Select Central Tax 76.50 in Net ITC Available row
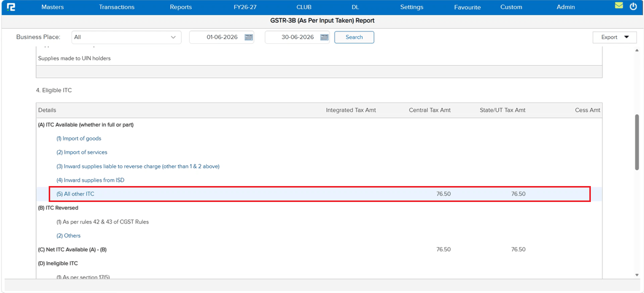The image size is (644, 293). click(x=443, y=250)
